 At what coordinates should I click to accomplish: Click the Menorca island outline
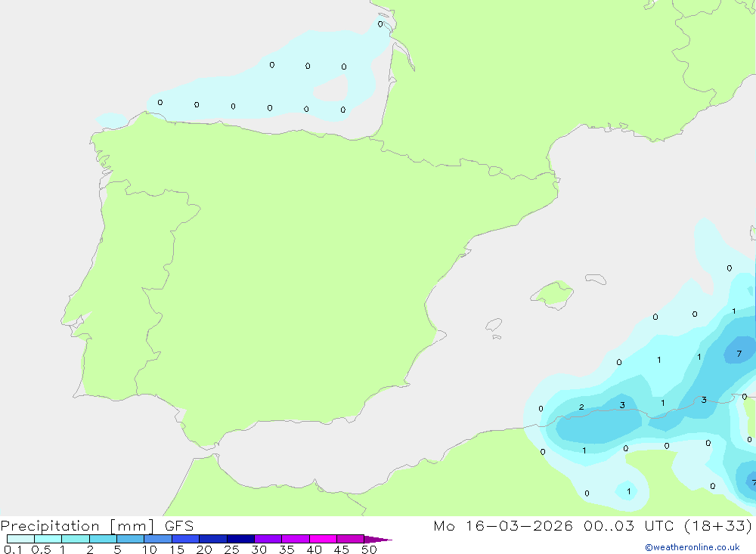[596, 279]
